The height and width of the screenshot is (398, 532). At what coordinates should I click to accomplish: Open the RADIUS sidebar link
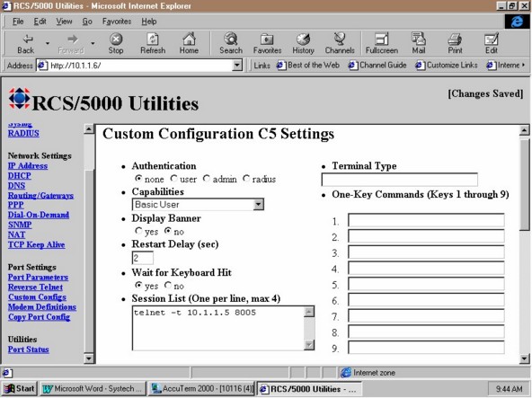pyautogui.click(x=23, y=133)
